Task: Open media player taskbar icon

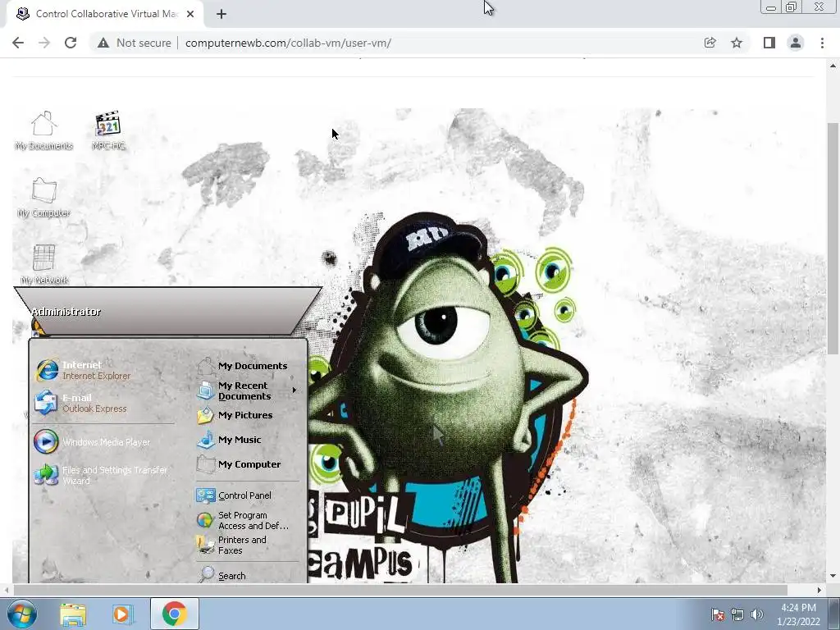Action: point(122,614)
